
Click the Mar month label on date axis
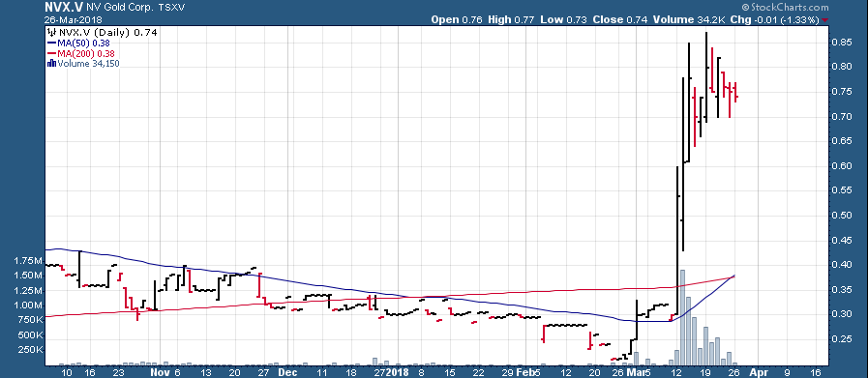pos(635,372)
